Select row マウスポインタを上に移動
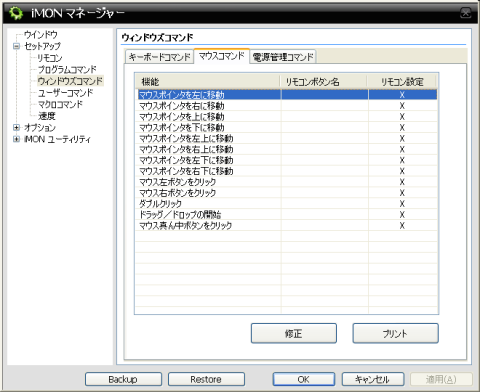Screen dimensions: 480x392 [x=286, y=117]
